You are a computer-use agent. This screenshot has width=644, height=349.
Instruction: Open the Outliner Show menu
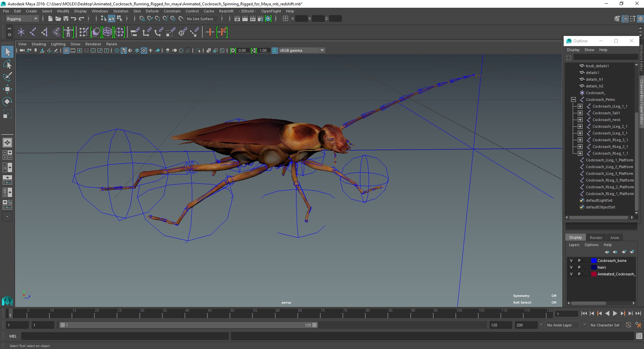coord(589,50)
